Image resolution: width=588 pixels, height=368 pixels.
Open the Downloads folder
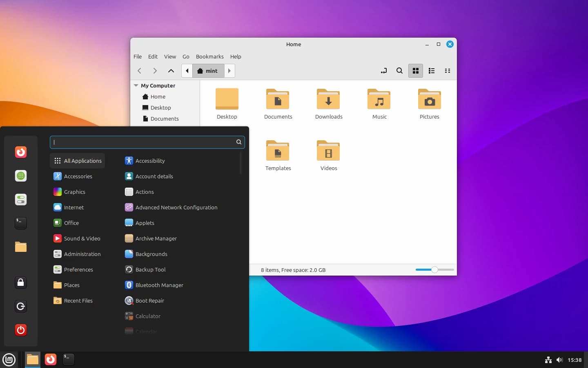(328, 104)
